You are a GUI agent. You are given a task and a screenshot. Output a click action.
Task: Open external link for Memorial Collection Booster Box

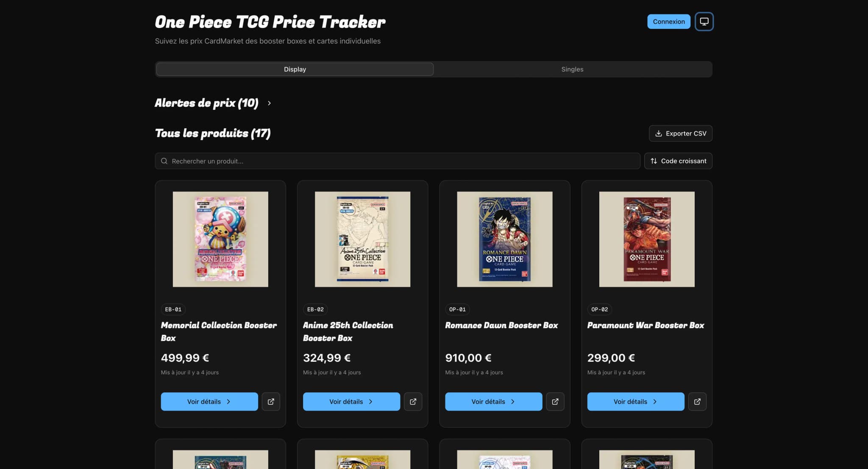[x=271, y=402]
